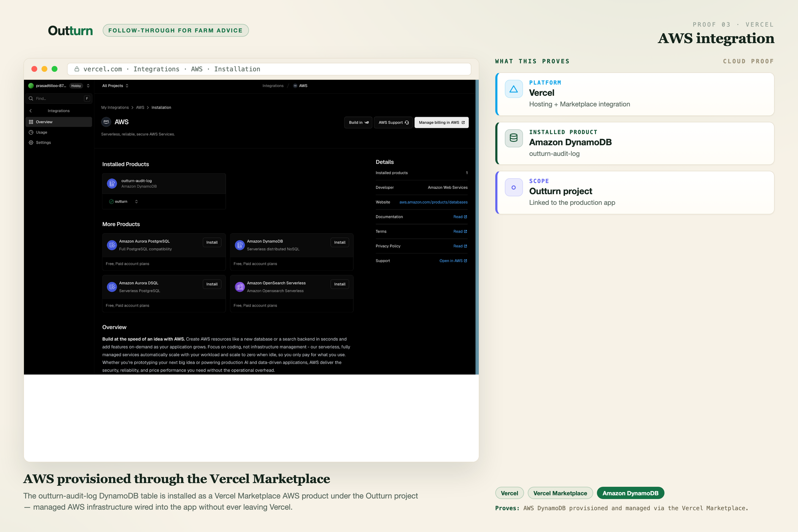Click the Scope circle icon
Viewport: 798px width, 532px height.
(x=514, y=187)
